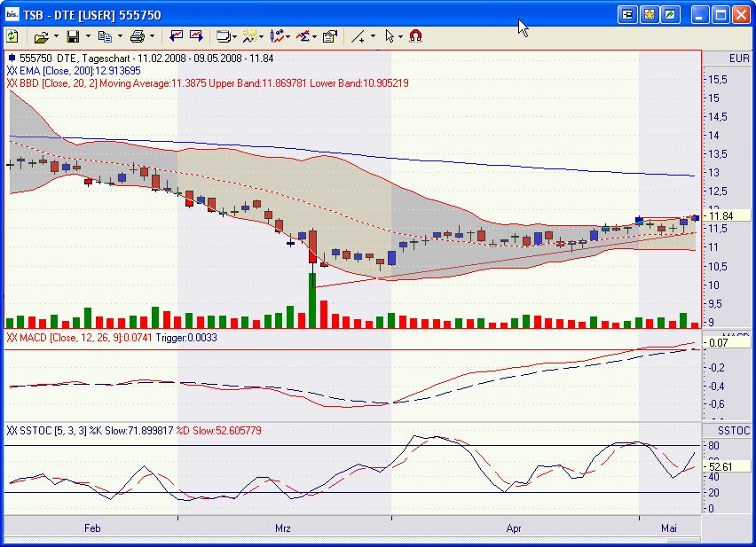
Task: Click the horizontal scrollbar below the time axis
Action: coord(352,539)
